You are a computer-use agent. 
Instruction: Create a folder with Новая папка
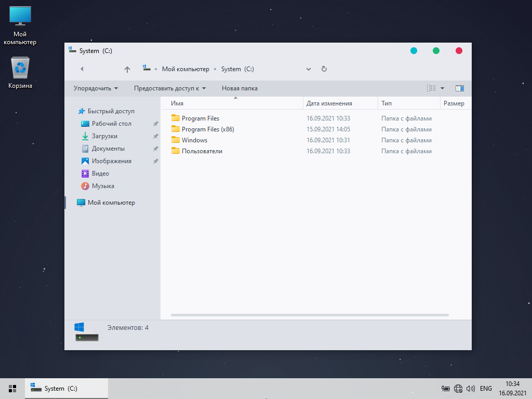240,88
